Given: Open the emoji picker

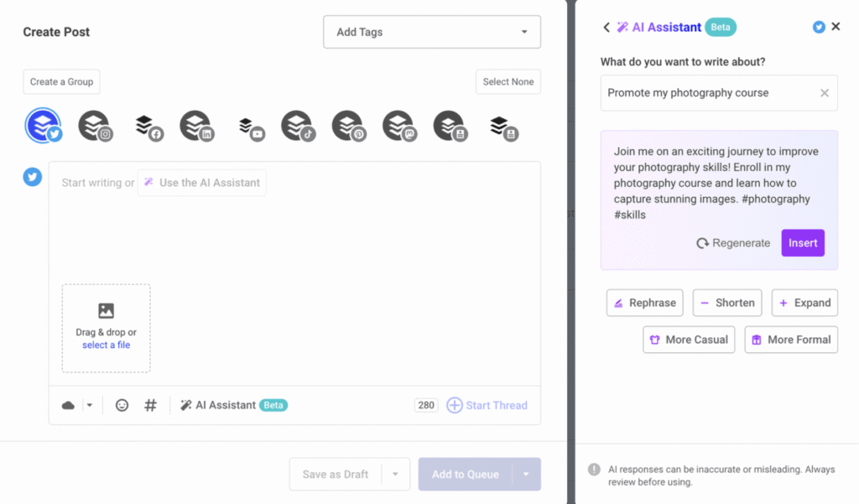Looking at the screenshot, I should pyautogui.click(x=122, y=405).
